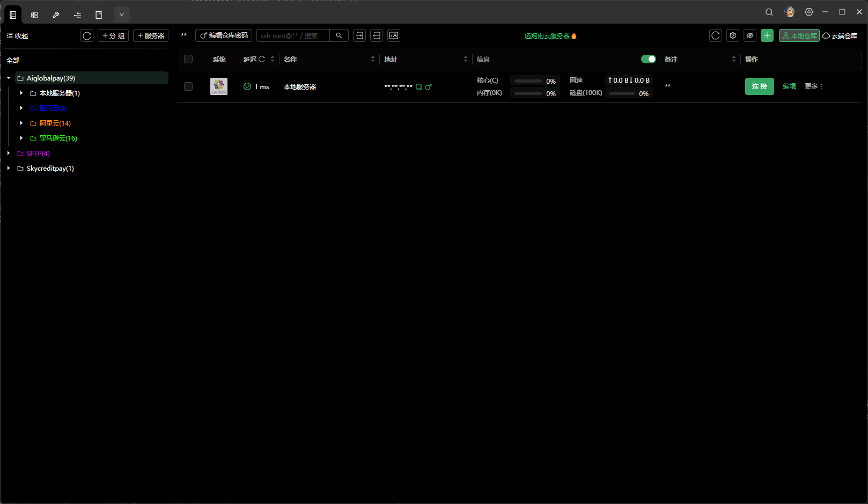The width and height of the screenshot is (868, 504).
Task: Open the wrench tools tab icon
Action: point(56,15)
